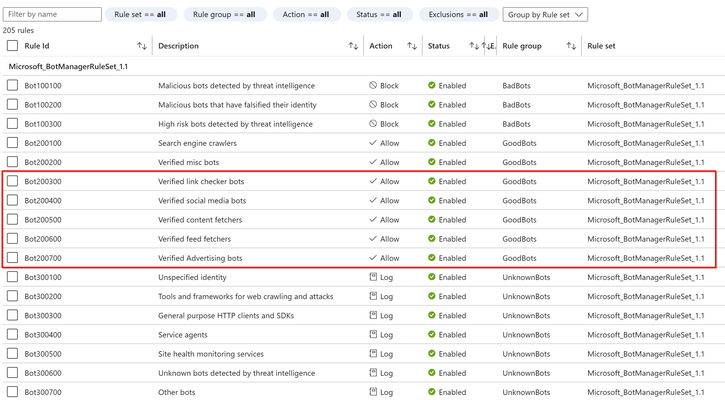Screen dimensions: 725x400
Task: Click the Allow checkmark for Bot200100
Action: tap(373, 143)
